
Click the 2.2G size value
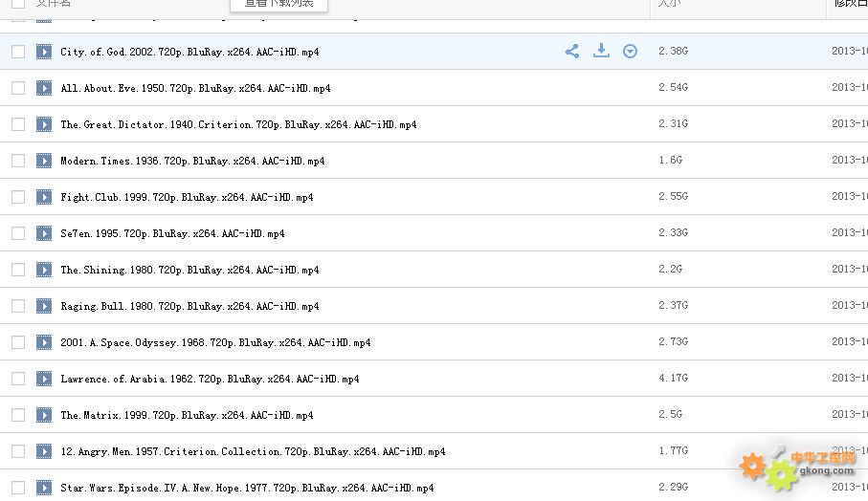click(670, 269)
